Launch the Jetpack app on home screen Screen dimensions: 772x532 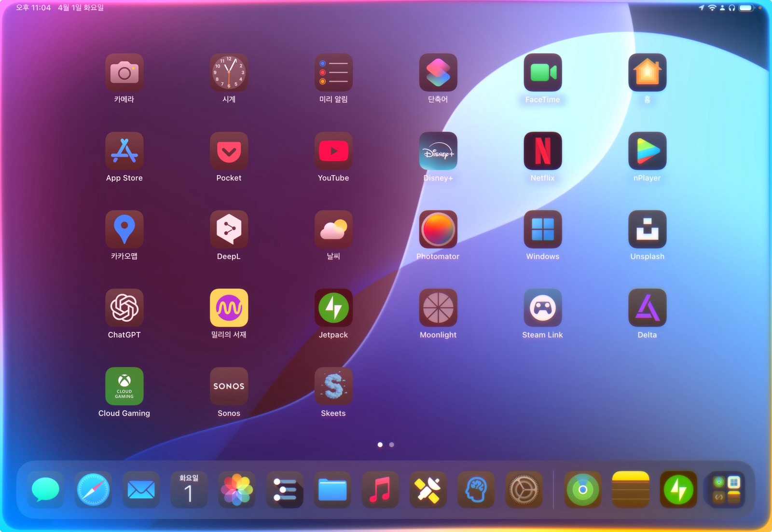[333, 308]
